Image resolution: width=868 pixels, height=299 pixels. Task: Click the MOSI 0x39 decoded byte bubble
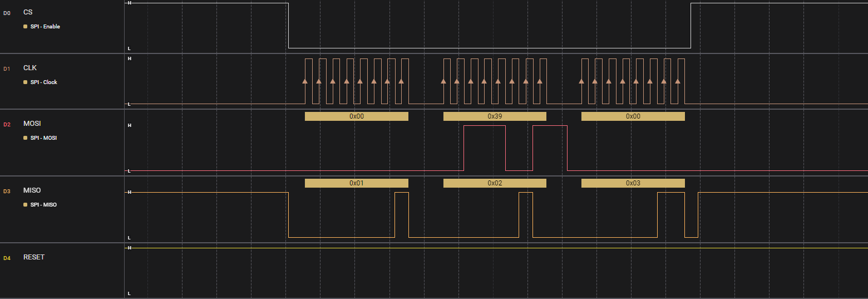pyautogui.click(x=495, y=116)
